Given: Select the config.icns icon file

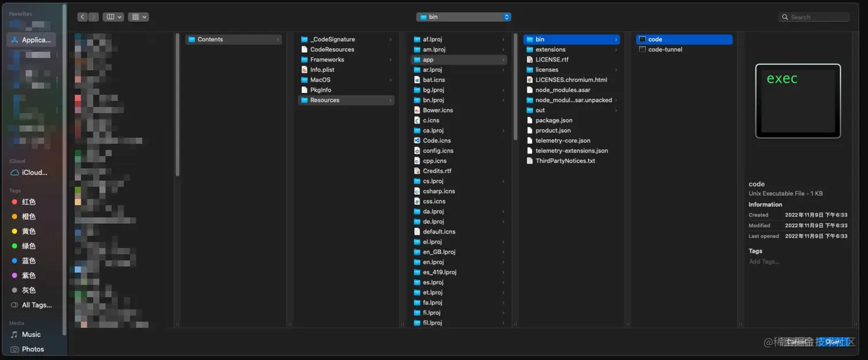Looking at the screenshot, I should click(x=459, y=151).
